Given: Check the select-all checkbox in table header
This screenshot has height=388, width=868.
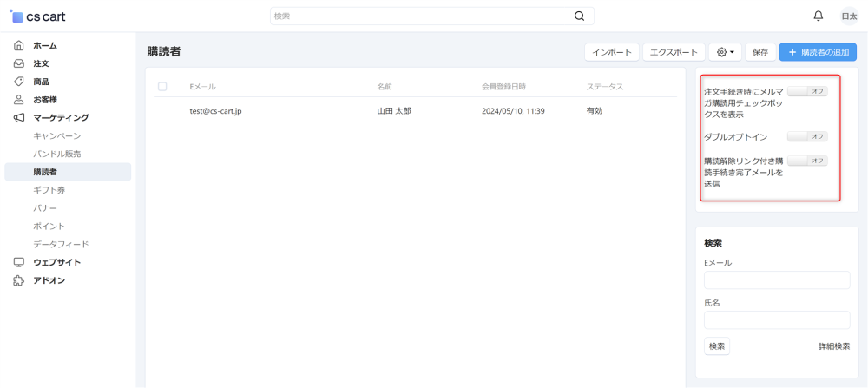Looking at the screenshot, I should (x=162, y=86).
